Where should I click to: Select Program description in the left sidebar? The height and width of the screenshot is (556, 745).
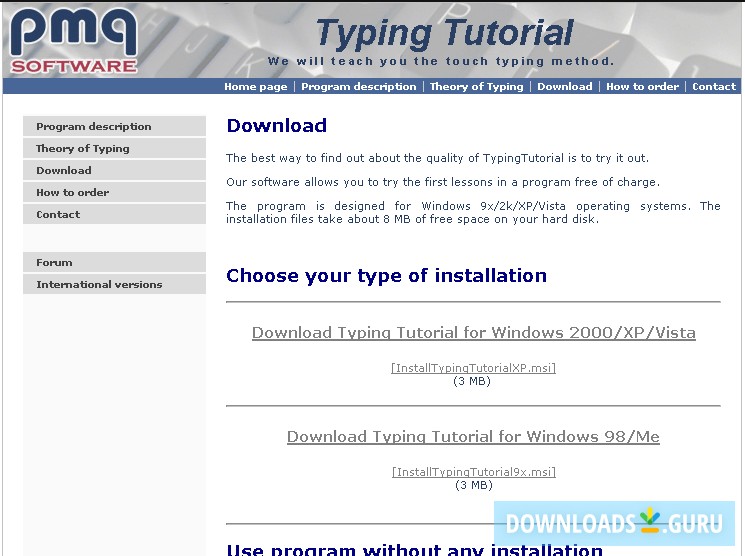115,126
